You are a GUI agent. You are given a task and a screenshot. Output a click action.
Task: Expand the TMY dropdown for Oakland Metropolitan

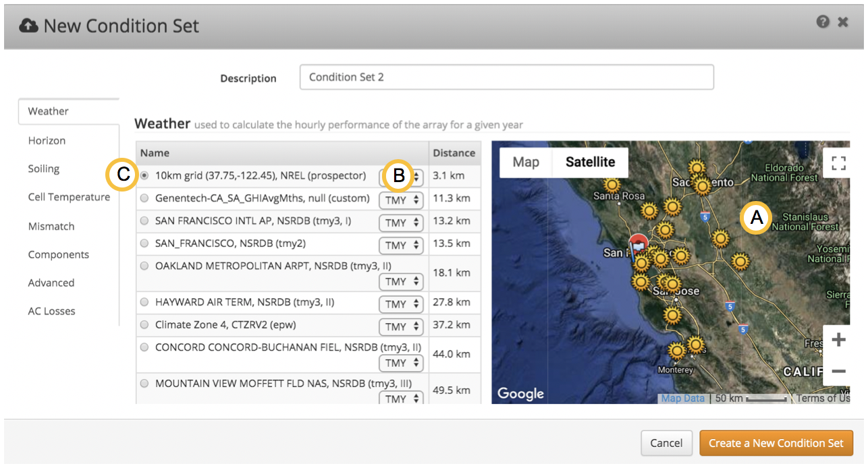pos(401,282)
